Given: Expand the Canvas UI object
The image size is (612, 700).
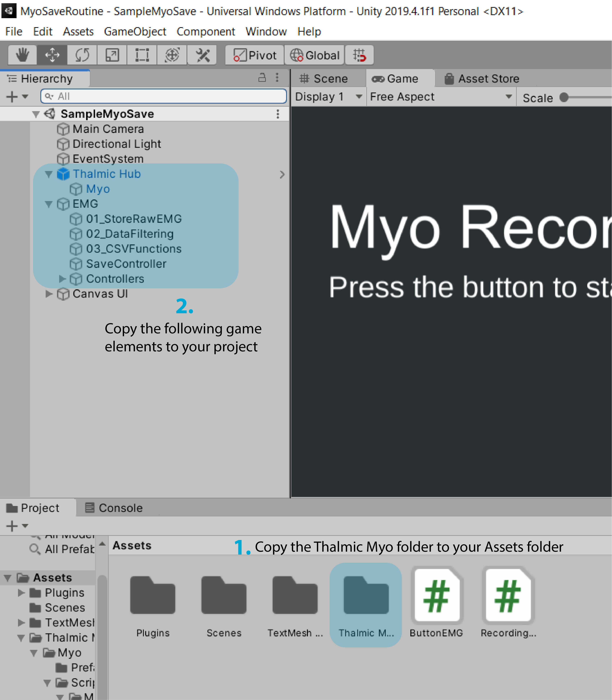Looking at the screenshot, I should [49, 294].
